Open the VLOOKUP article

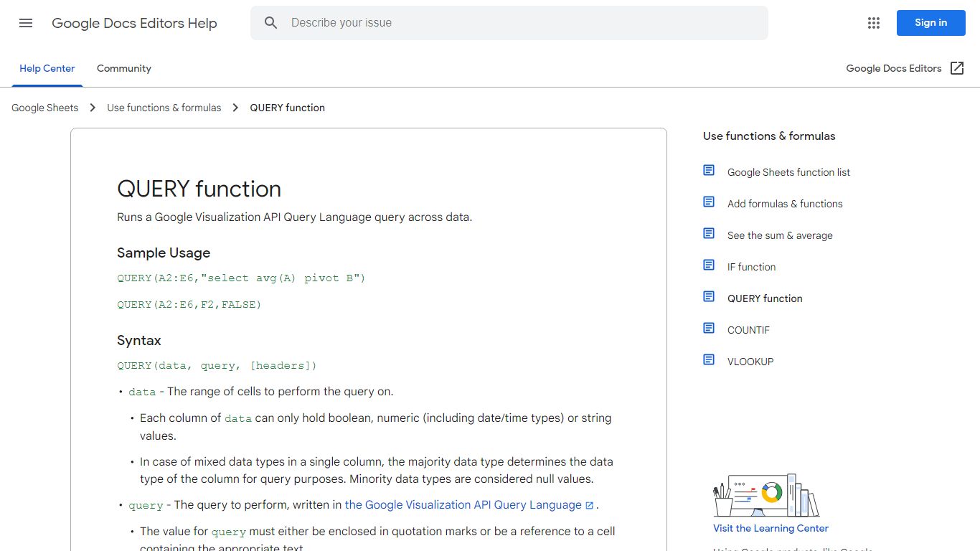point(750,362)
